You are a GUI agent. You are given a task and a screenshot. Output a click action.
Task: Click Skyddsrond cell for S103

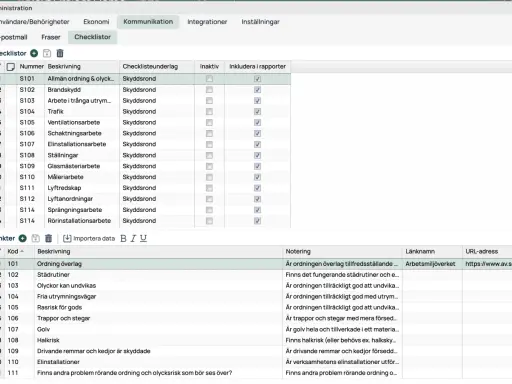point(156,101)
